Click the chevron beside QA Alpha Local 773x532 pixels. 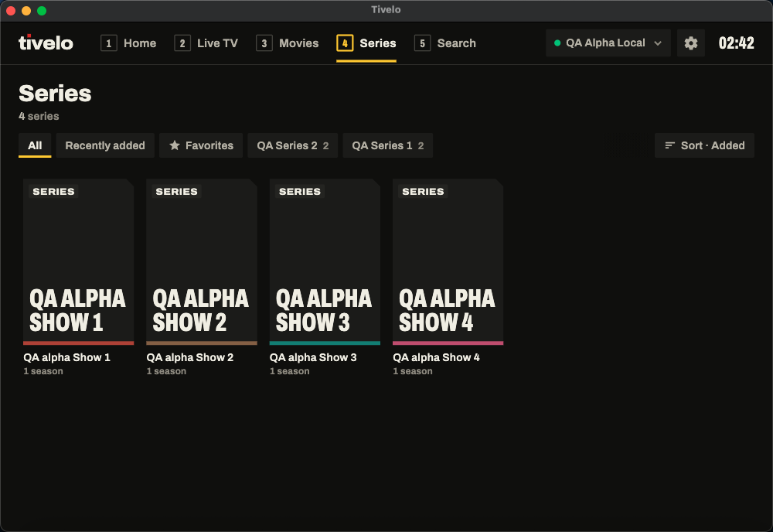click(658, 43)
